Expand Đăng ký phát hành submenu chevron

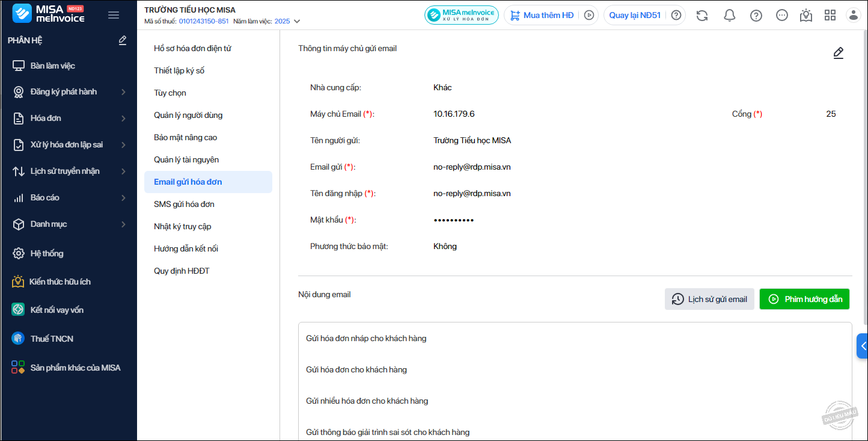pos(123,92)
